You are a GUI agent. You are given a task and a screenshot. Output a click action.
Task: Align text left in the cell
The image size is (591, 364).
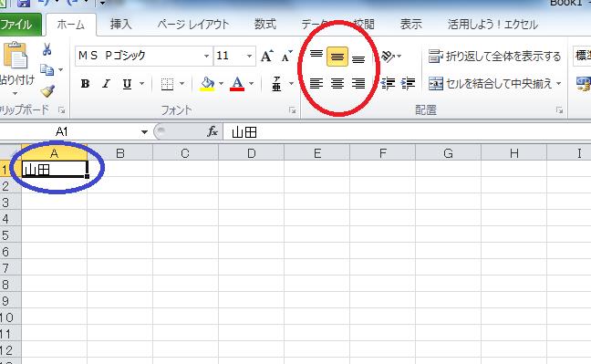(x=316, y=83)
